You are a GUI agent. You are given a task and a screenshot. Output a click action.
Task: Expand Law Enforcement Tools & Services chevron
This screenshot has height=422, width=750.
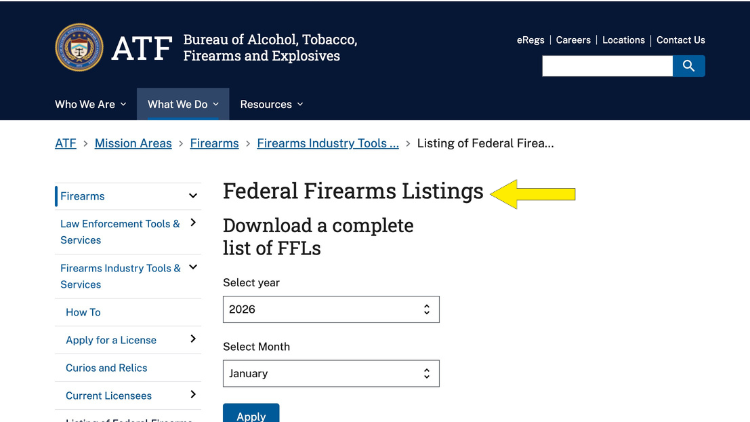[x=193, y=222]
